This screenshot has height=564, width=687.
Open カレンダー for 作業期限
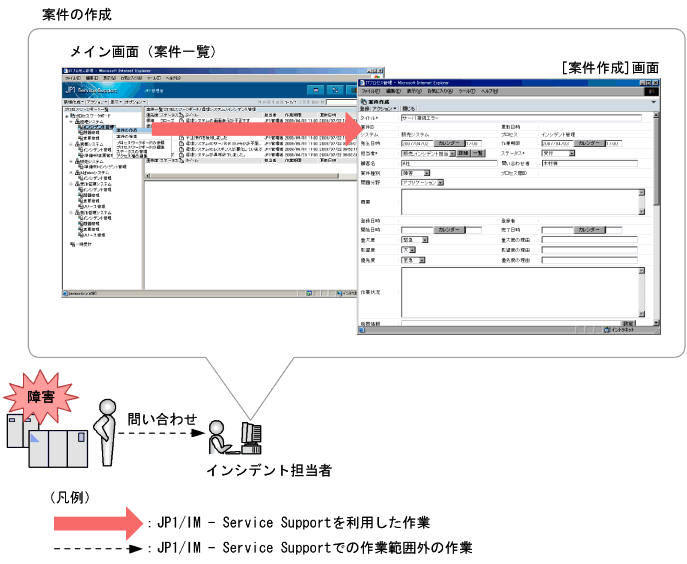click(589, 143)
